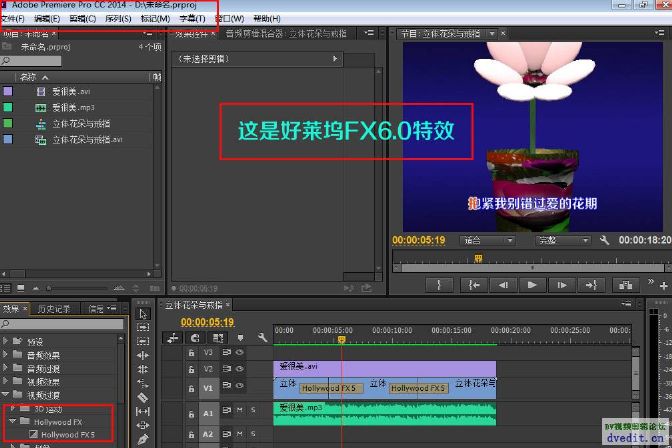Mute audio track A2

[x=240, y=434]
